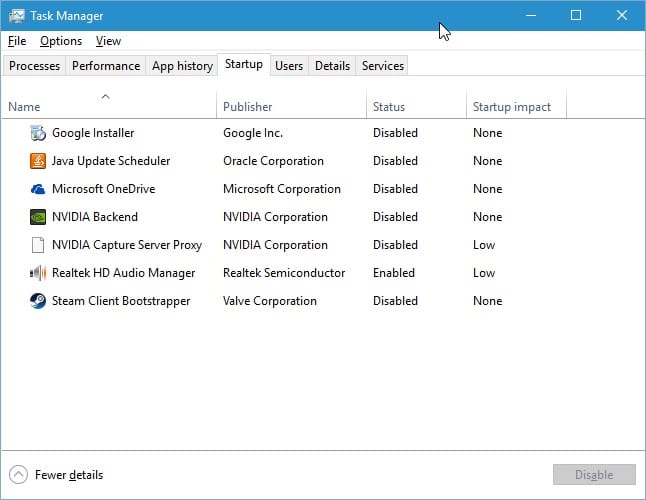Screen dimensions: 646x500
Task: Click Disabled status in Steam row
Action: [x=396, y=301]
